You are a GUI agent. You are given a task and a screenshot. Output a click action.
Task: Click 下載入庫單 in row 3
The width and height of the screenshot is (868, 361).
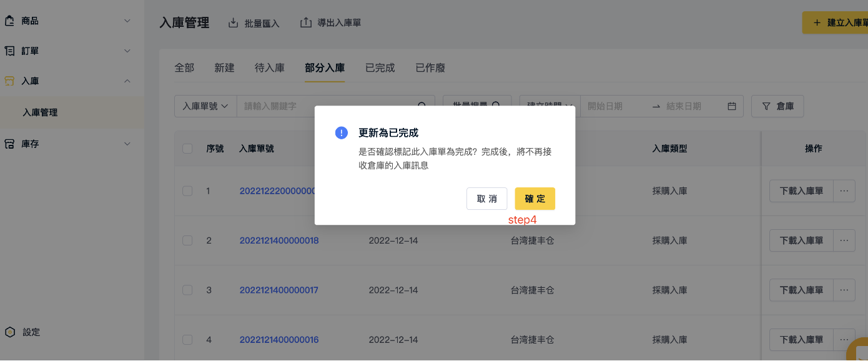click(x=801, y=290)
